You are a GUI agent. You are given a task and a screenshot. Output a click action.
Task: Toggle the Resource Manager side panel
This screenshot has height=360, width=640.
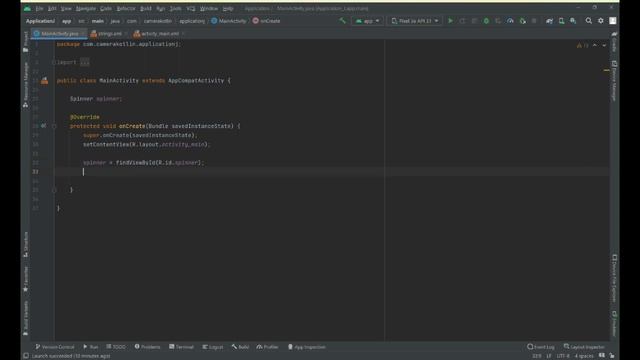point(26,84)
